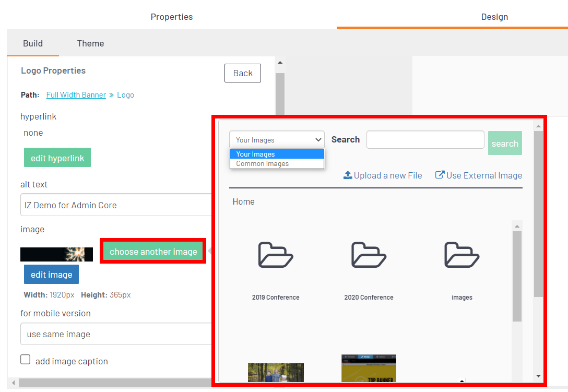Select the Top Banner image thumbnail
Screen dimensions: 568x392
point(369,369)
